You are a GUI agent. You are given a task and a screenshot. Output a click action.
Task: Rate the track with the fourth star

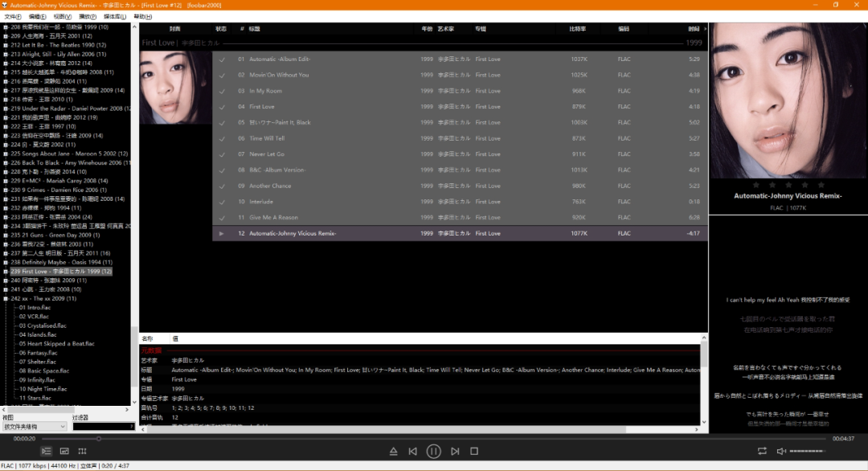pyautogui.click(x=805, y=185)
